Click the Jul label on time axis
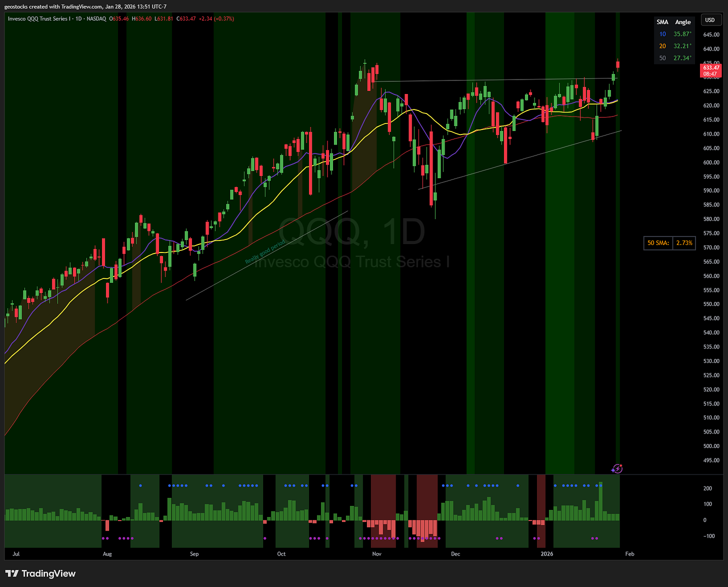Image resolution: width=728 pixels, height=587 pixels. (16, 553)
